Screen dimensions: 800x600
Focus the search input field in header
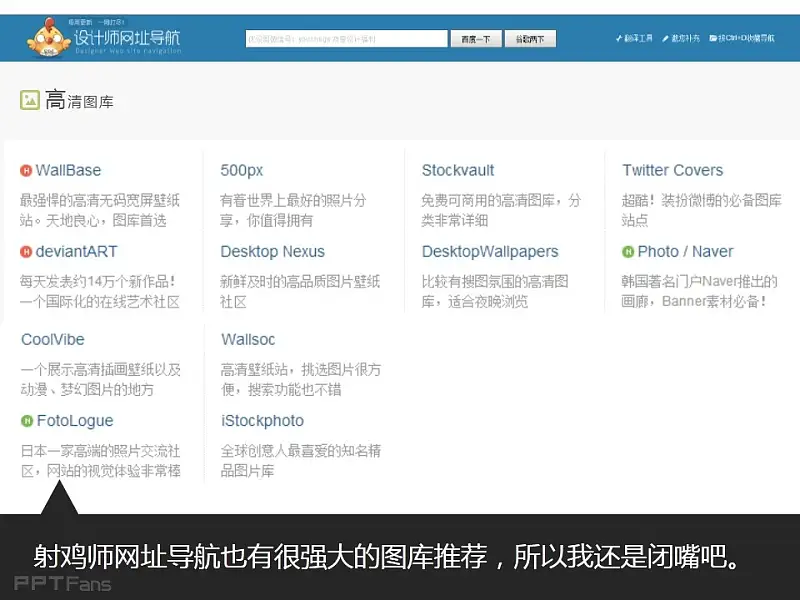[x=346, y=39]
